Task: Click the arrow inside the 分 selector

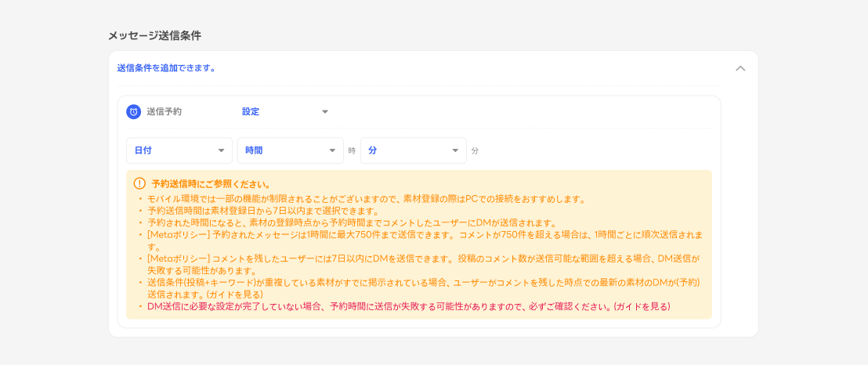Action: pyautogui.click(x=455, y=150)
